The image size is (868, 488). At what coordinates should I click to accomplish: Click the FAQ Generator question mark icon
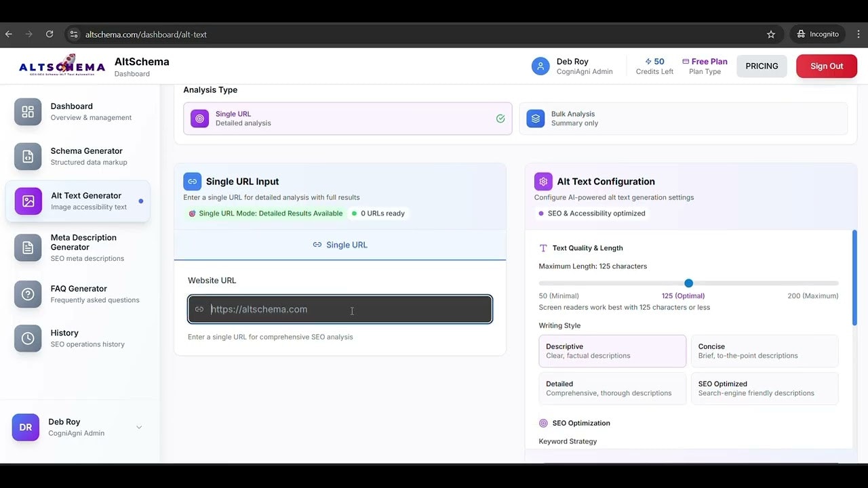[28, 294]
